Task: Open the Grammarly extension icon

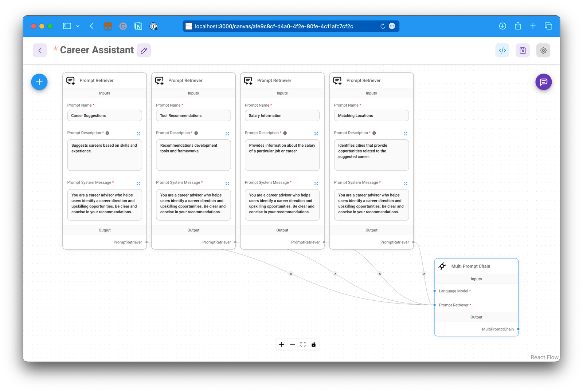Action: coord(123,26)
